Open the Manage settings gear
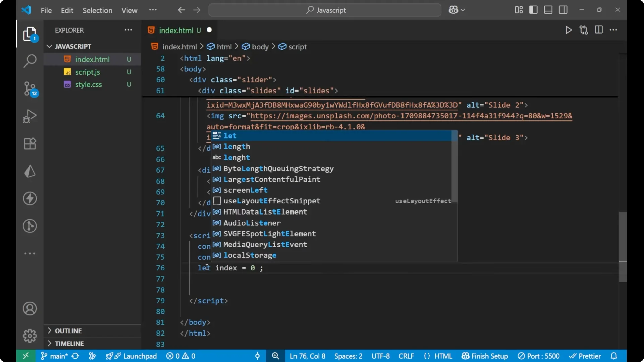Viewport: 644px width, 362px height. 30,336
